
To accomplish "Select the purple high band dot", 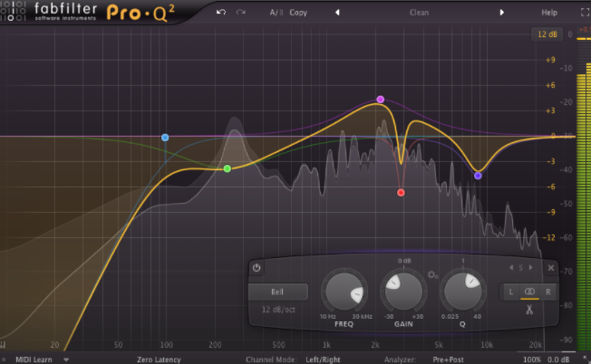I will (478, 176).
